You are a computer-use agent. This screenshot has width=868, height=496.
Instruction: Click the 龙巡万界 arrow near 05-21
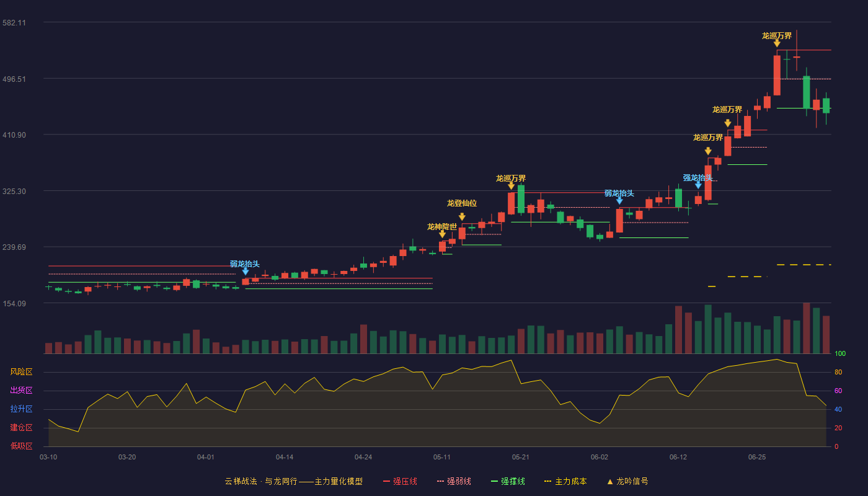[511, 186]
